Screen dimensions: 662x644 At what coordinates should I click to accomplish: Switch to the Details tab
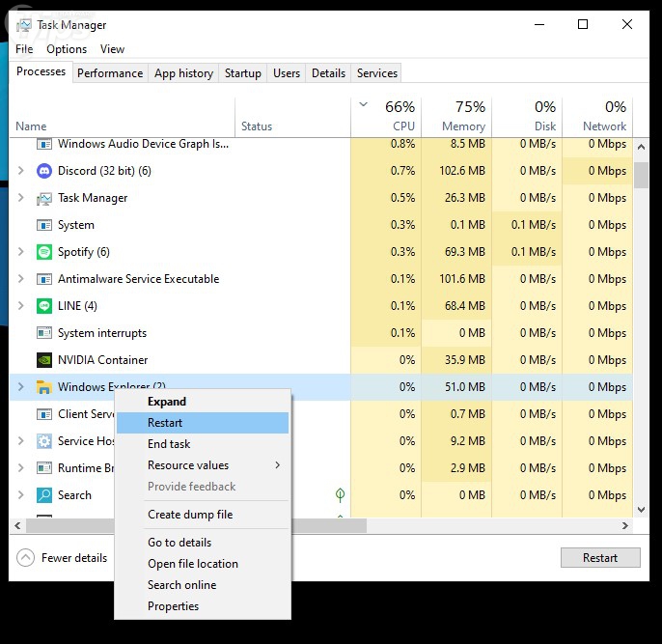(x=328, y=73)
